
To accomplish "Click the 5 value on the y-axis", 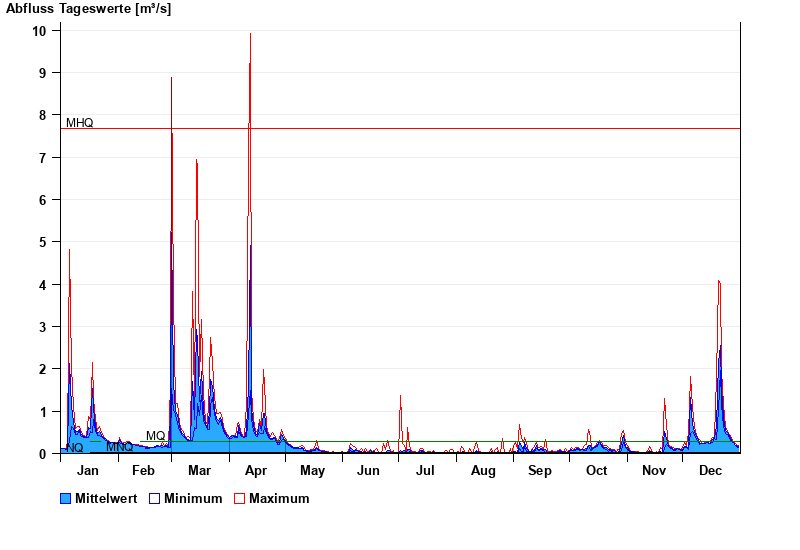I will (x=42, y=242).
